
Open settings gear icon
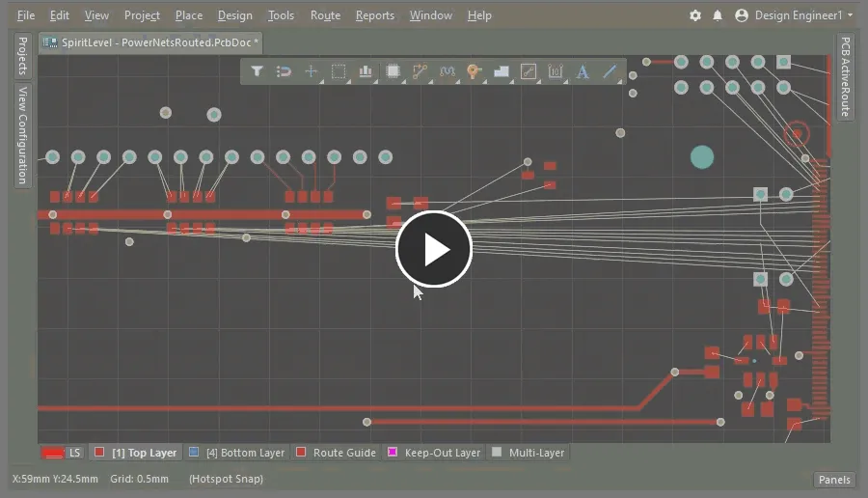(695, 15)
